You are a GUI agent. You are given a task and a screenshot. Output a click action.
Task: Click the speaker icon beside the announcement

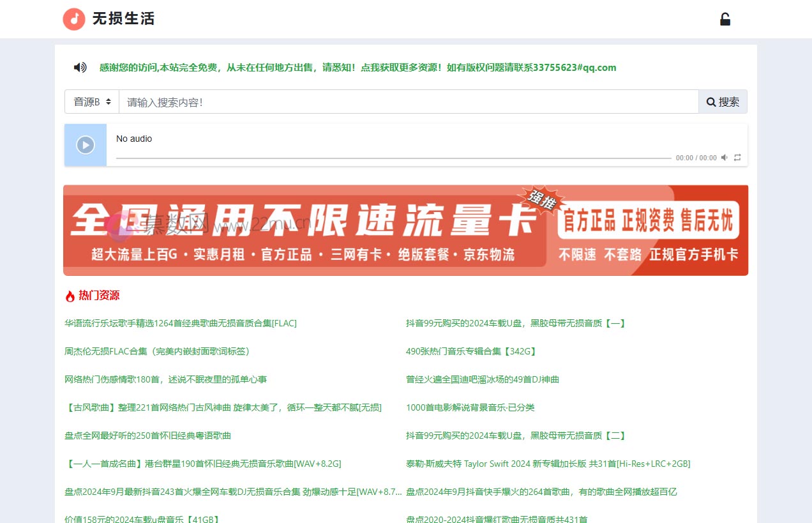tap(79, 67)
